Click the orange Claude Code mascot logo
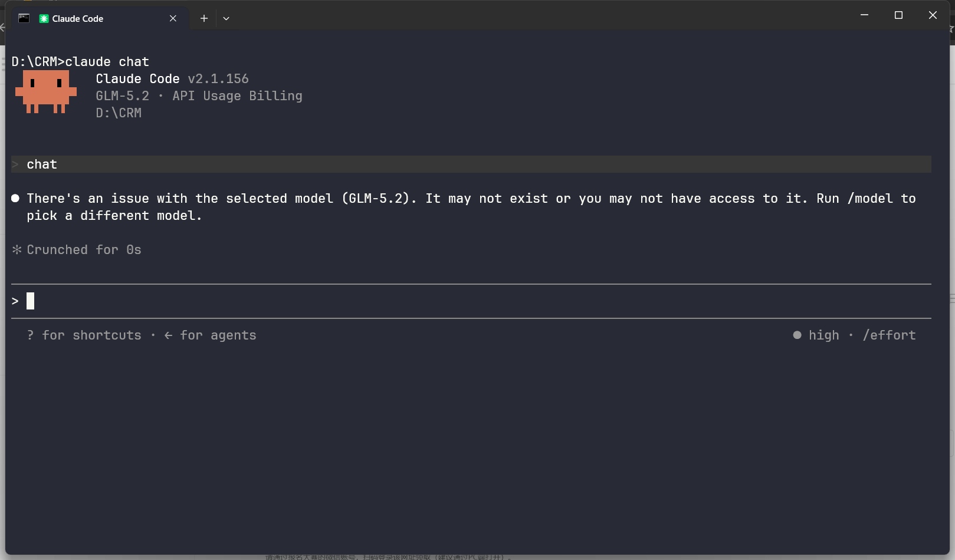 pyautogui.click(x=46, y=91)
